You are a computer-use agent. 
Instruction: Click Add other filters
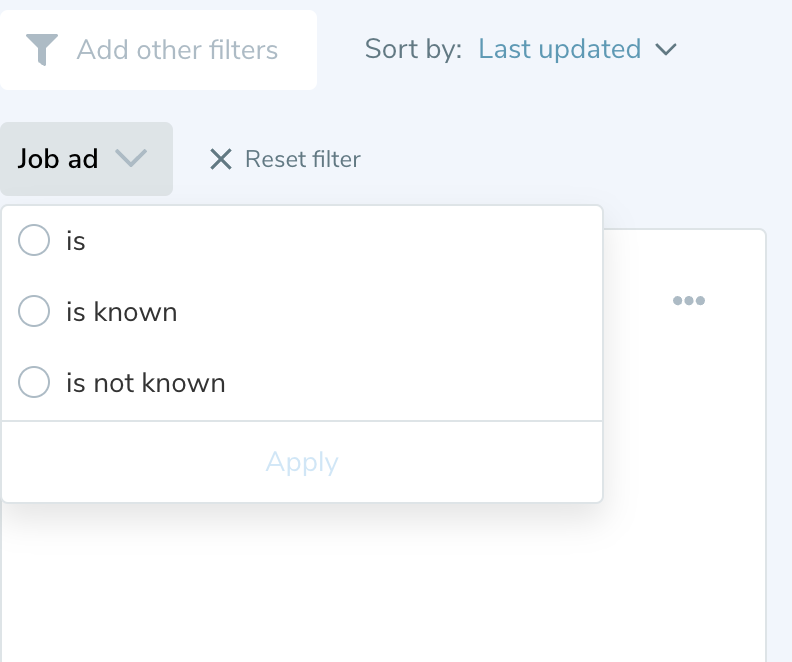(177, 49)
